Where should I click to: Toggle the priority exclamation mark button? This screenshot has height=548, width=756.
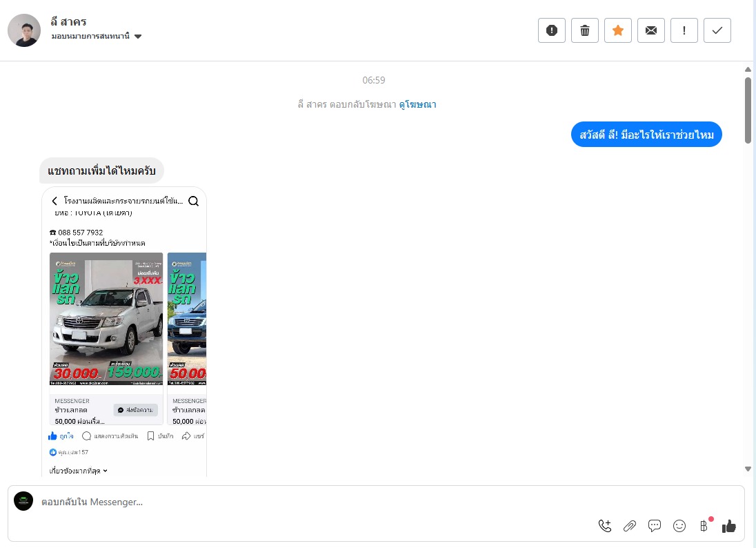click(x=684, y=30)
